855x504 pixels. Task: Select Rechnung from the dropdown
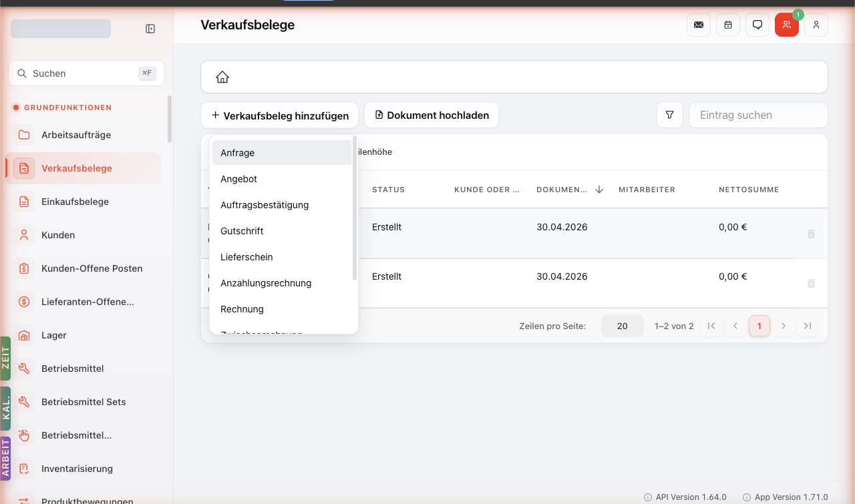pos(282,309)
